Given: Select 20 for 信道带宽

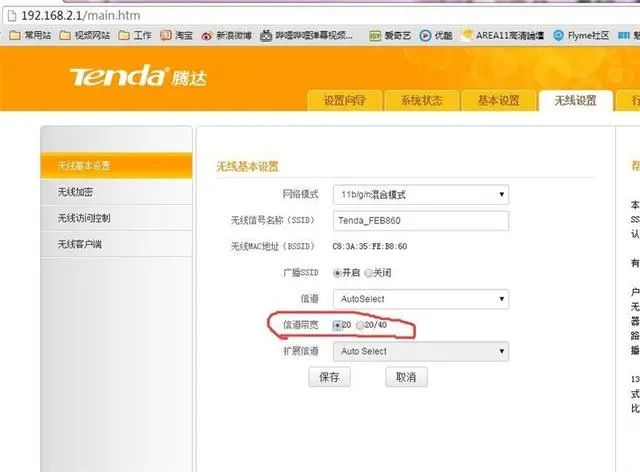Looking at the screenshot, I should [337, 325].
